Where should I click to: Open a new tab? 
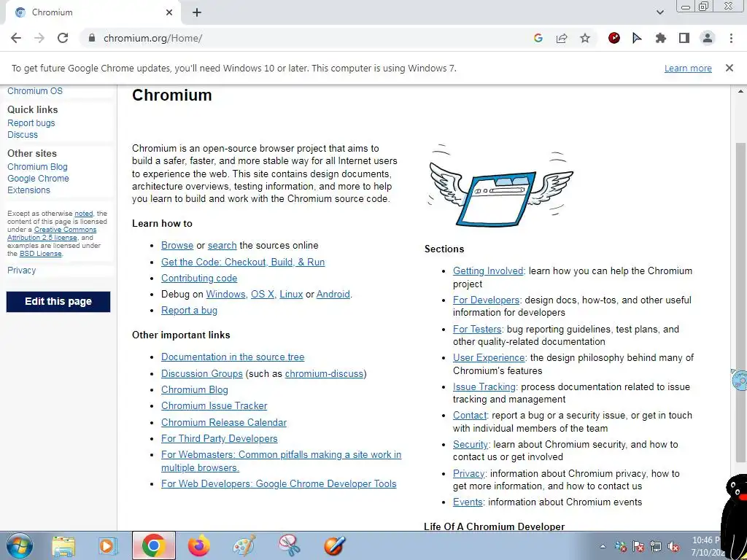point(197,12)
